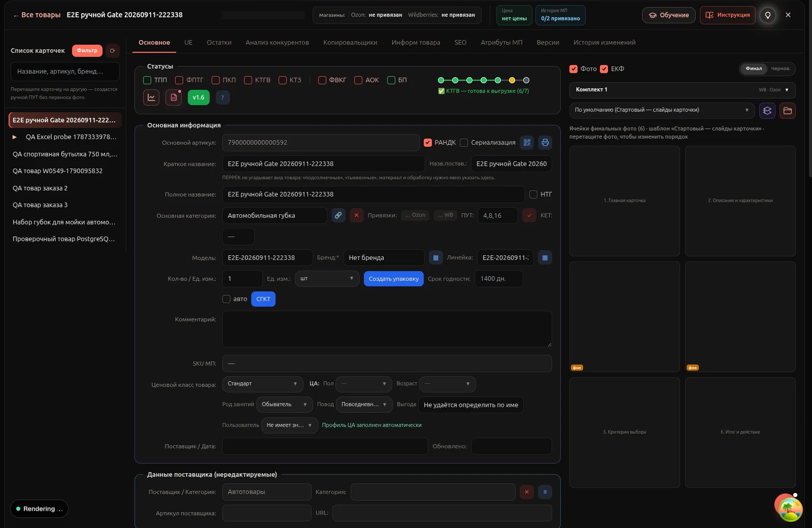Click the Обучение button
The height and width of the screenshot is (528, 812).
click(x=669, y=15)
